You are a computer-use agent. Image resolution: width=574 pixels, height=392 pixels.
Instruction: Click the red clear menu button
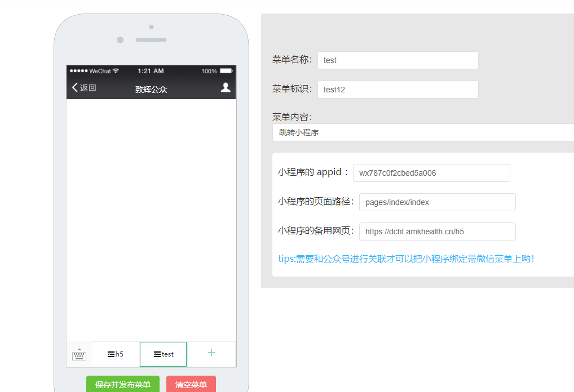point(191,384)
